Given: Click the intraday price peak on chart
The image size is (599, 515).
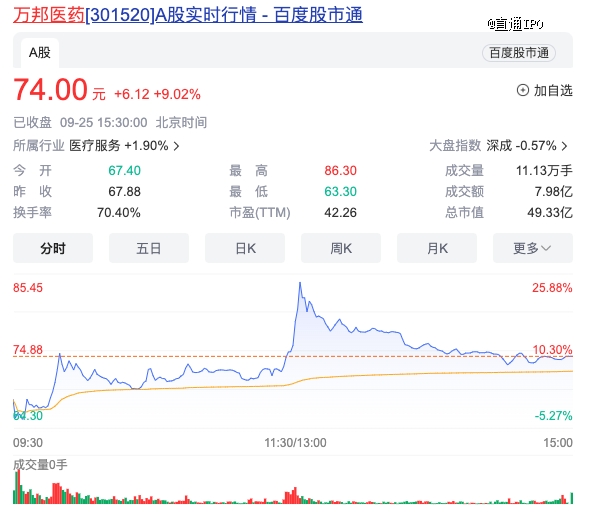Looking at the screenshot, I should click(x=300, y=283).
